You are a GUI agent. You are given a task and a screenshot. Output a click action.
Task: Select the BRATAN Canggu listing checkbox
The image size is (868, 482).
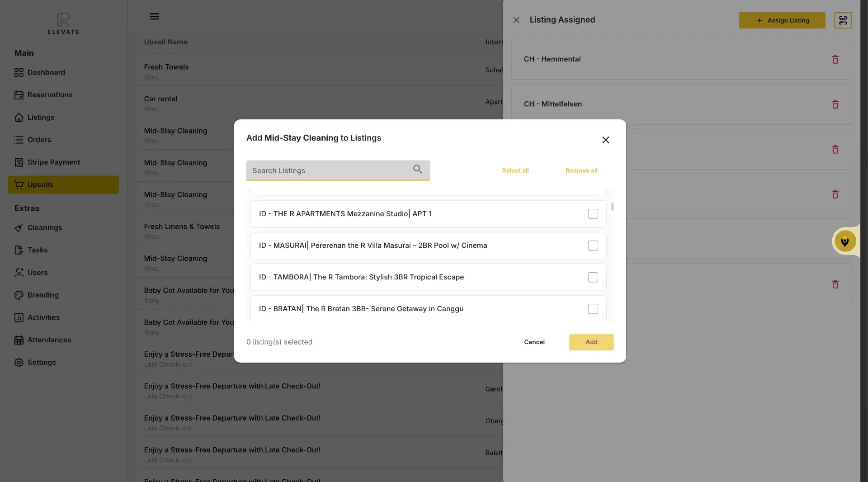pyautogui.click(x=593, y=309)
